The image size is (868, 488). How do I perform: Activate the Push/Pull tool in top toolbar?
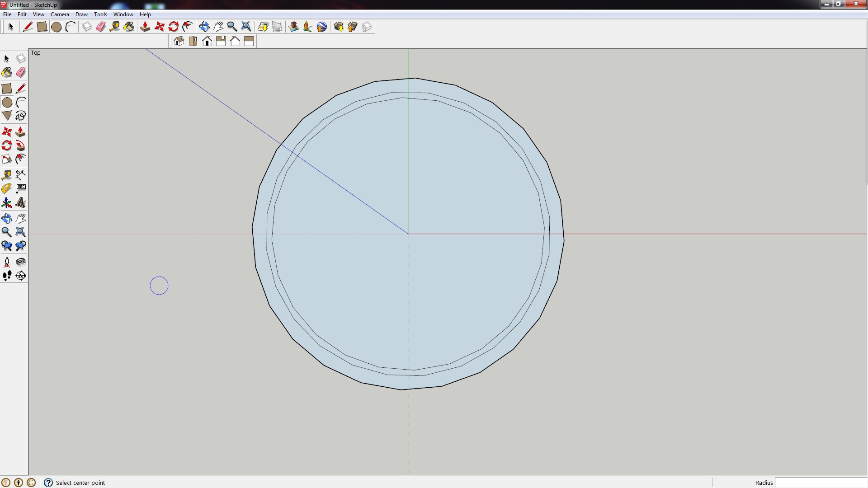coord(145,27)
